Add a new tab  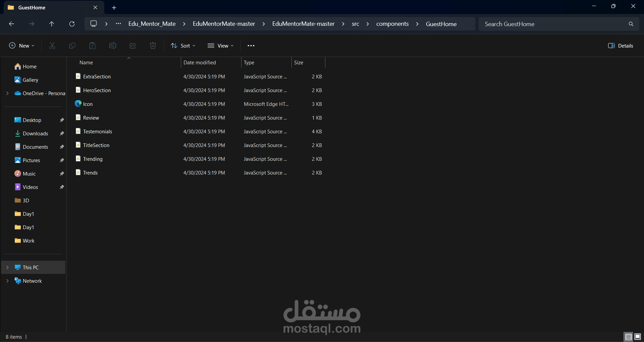(114, 7)
